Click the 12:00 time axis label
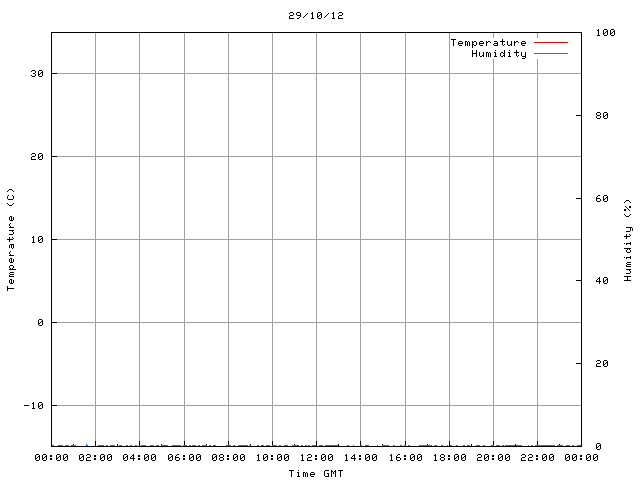This screenshot has width=640, height=480. pos(316,458)
